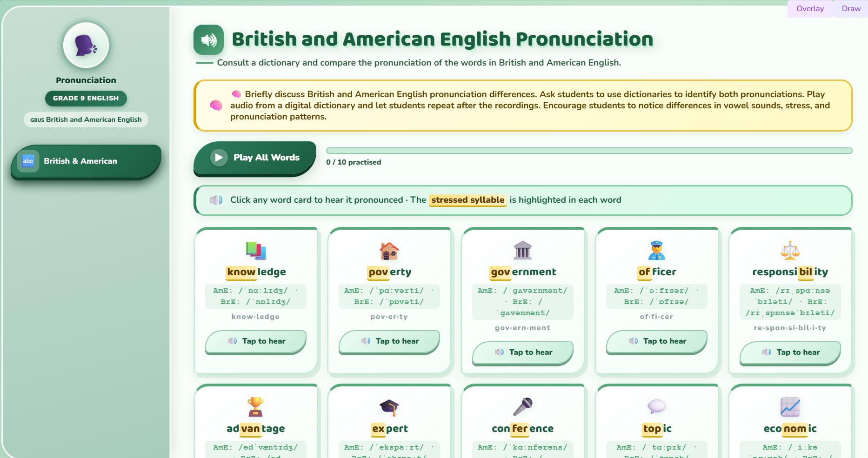Screen dimensions: 868x458
Task: Click the word 'officer' heading
Action: tap(657, 272)
